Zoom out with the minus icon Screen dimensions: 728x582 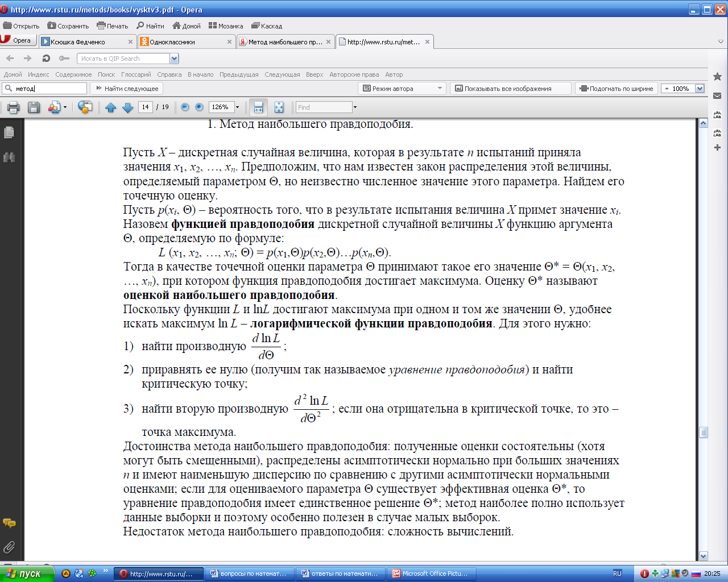(185, 107)
